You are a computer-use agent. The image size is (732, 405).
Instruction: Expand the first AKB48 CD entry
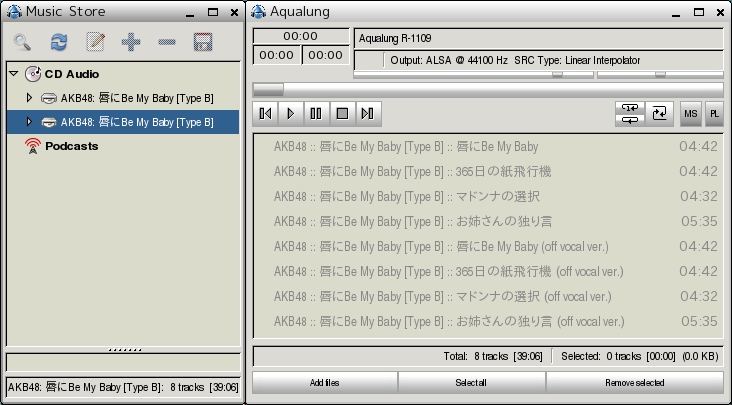pos(29,98)
